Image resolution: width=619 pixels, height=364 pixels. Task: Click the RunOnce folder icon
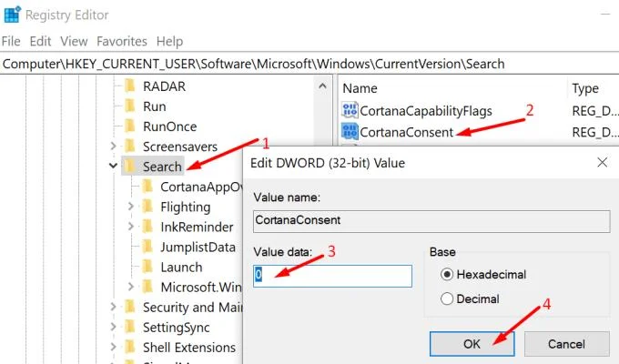click(130, 126)
